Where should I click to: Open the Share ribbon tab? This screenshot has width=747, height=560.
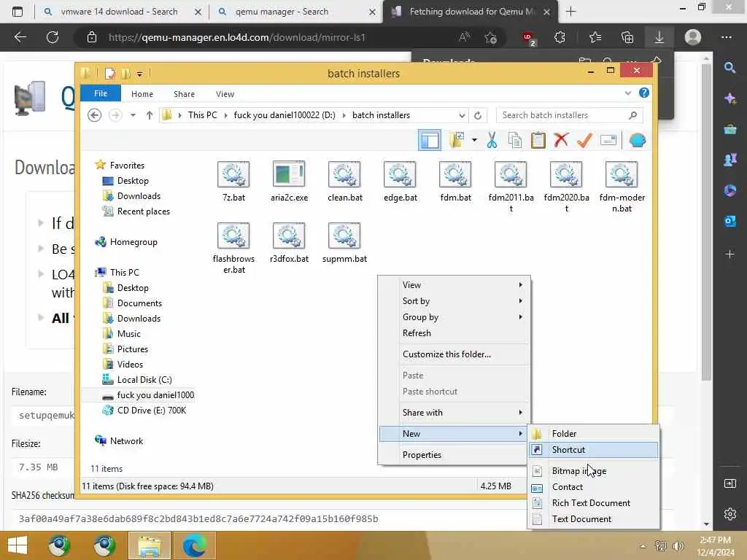click(x=184, y=94)
